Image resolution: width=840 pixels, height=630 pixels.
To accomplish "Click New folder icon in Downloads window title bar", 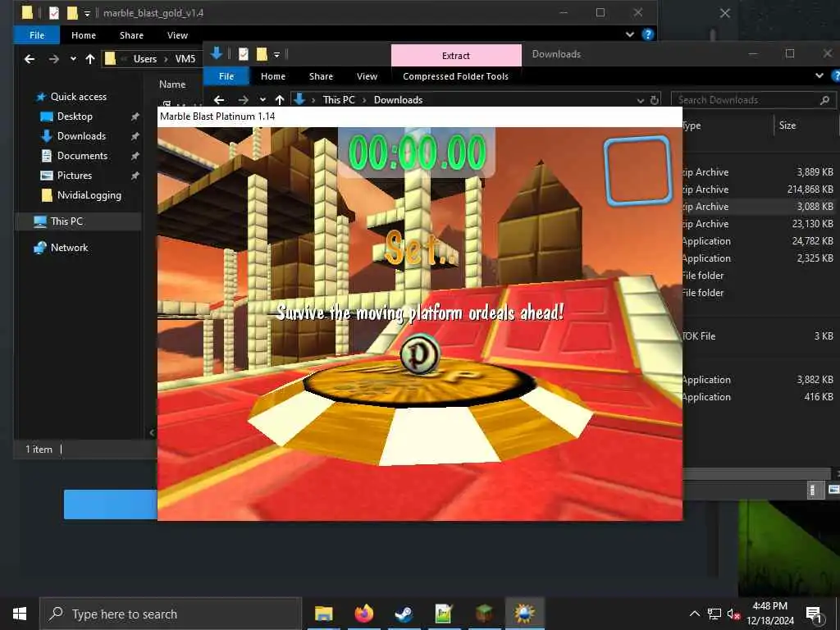I will pos(262,54).
